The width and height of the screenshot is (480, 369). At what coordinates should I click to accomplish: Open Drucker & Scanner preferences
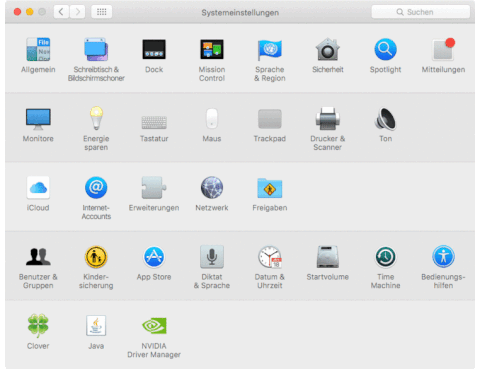tap(328, 118)
